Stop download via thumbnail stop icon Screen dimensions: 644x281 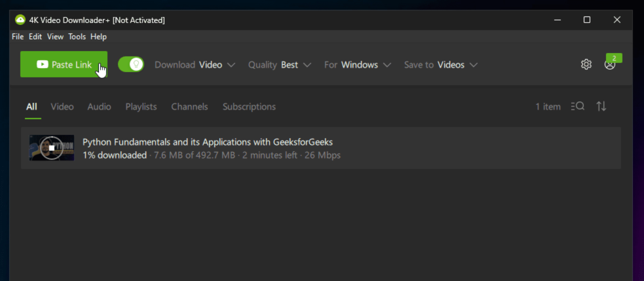tap(51, 148)
